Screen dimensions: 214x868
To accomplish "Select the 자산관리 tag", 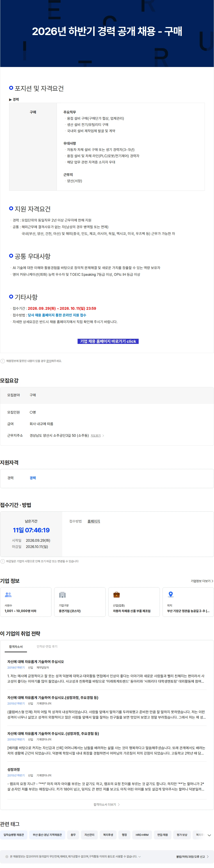I will coord(90,835).
